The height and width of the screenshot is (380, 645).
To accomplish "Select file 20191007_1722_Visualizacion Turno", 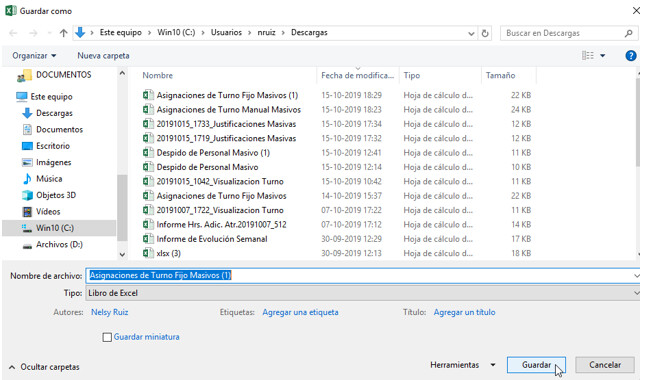I will click(220, 211).
